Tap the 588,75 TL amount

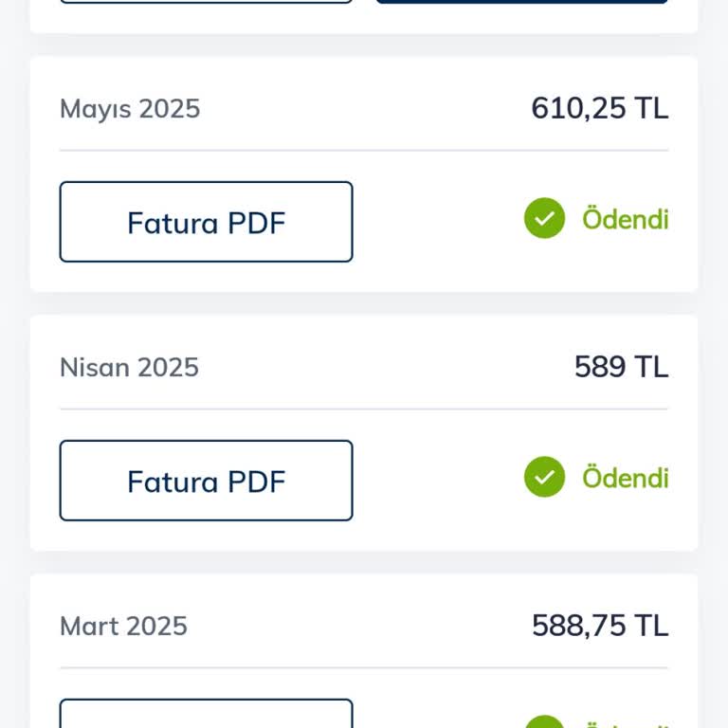point(599,626)
